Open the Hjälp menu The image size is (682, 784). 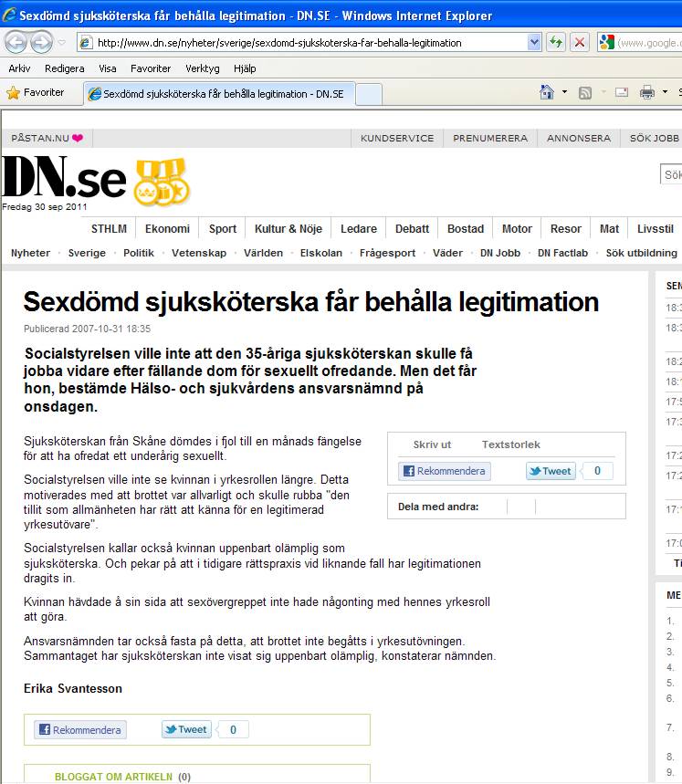click(245, 68)
